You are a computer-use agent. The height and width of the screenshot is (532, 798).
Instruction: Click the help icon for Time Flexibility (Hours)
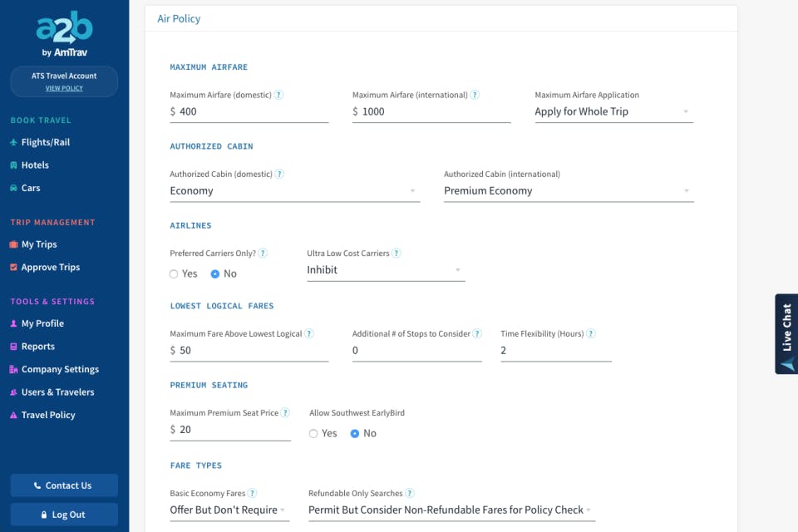tap(591, 334)
